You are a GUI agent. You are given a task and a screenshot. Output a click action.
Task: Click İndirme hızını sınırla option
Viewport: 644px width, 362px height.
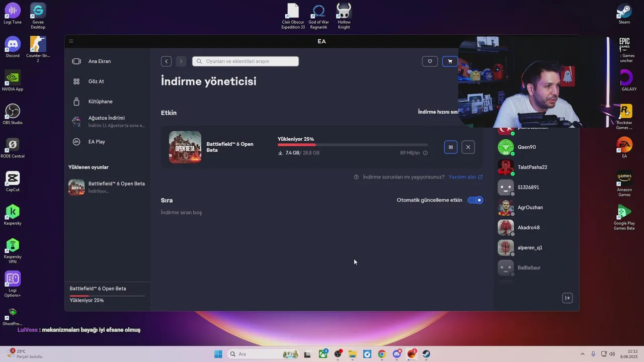(438, 112)
